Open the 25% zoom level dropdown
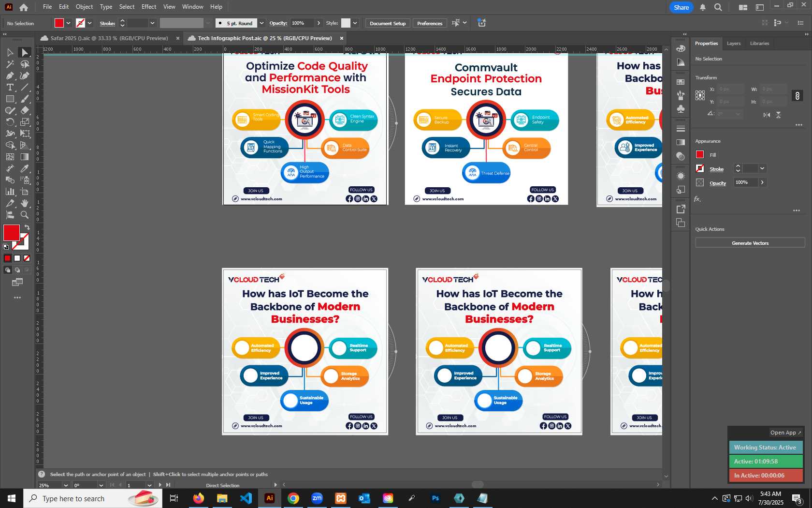 tap(65, 485)
